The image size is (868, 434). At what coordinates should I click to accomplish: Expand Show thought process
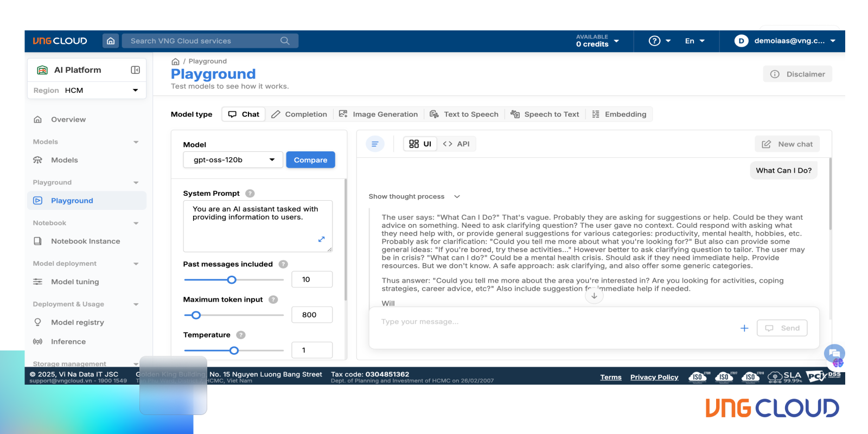414,196
